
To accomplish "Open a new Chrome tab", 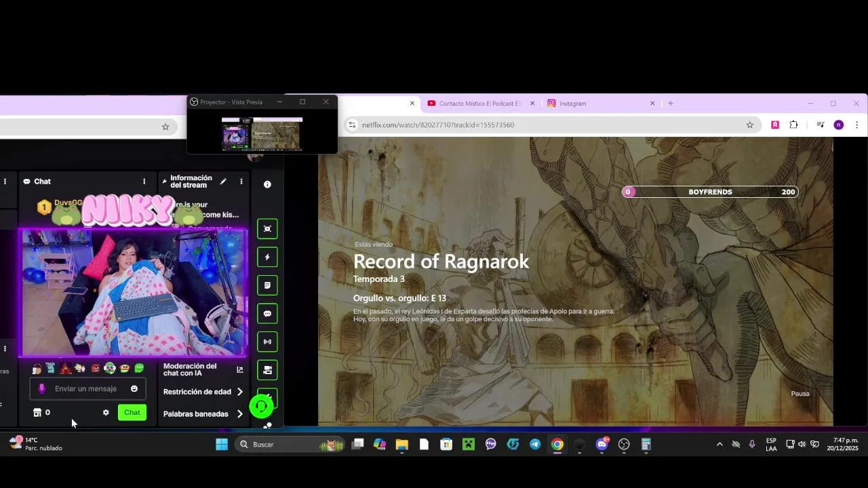I will pos(671,104).
